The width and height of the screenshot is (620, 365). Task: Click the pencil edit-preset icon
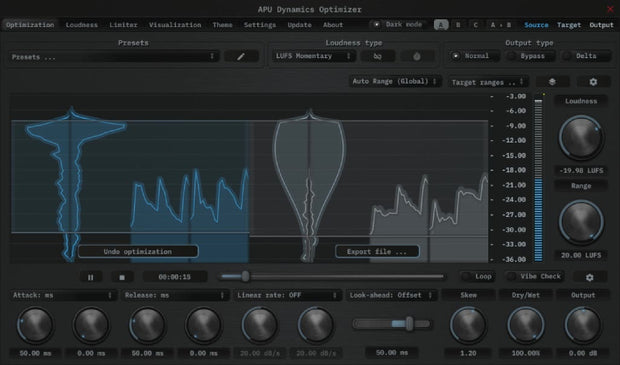[241, 57]
